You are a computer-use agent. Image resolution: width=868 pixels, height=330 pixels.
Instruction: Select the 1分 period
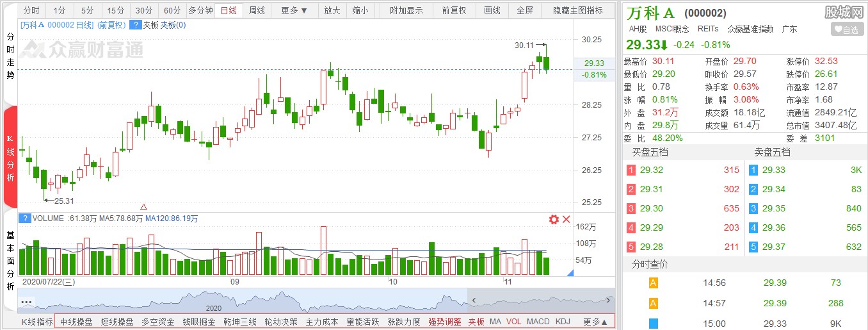click(x=60, y=10)
